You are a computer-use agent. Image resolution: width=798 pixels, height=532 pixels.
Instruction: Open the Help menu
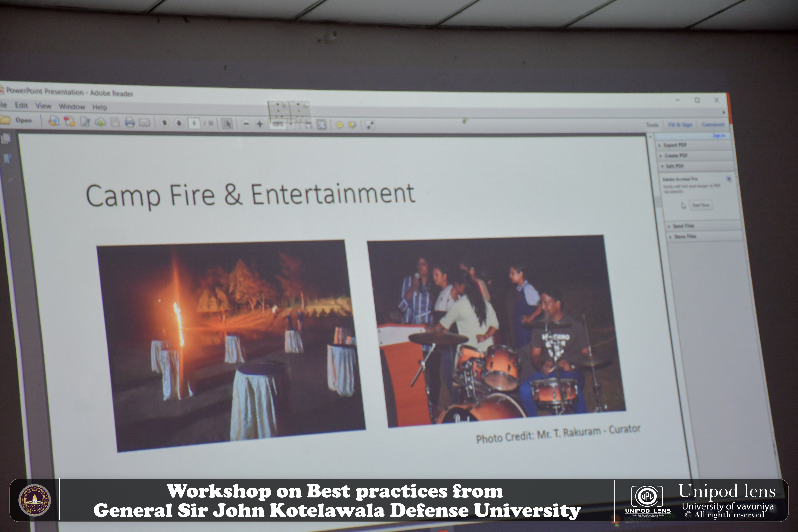click(x=100, y=107)
